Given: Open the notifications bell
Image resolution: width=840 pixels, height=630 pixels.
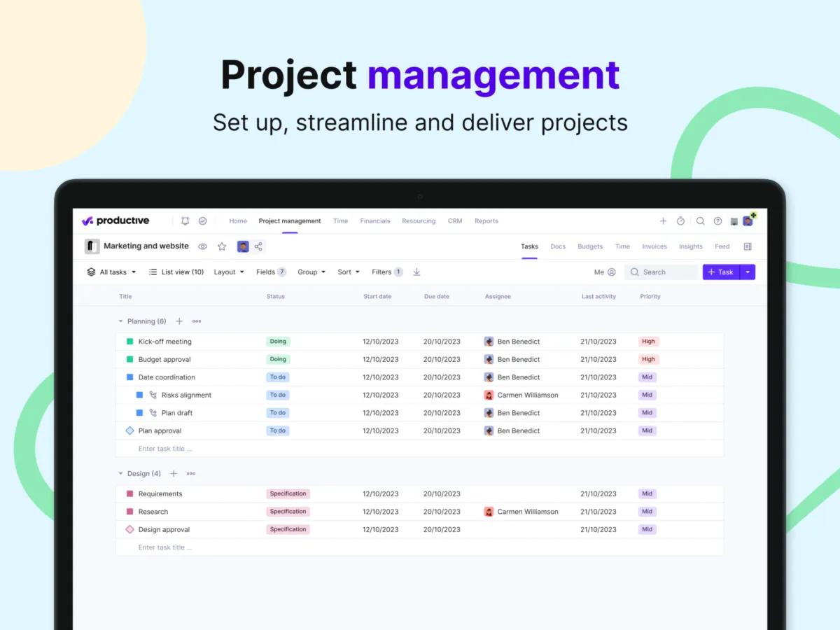Looking at the screenshot, I should tap(185, 221).
